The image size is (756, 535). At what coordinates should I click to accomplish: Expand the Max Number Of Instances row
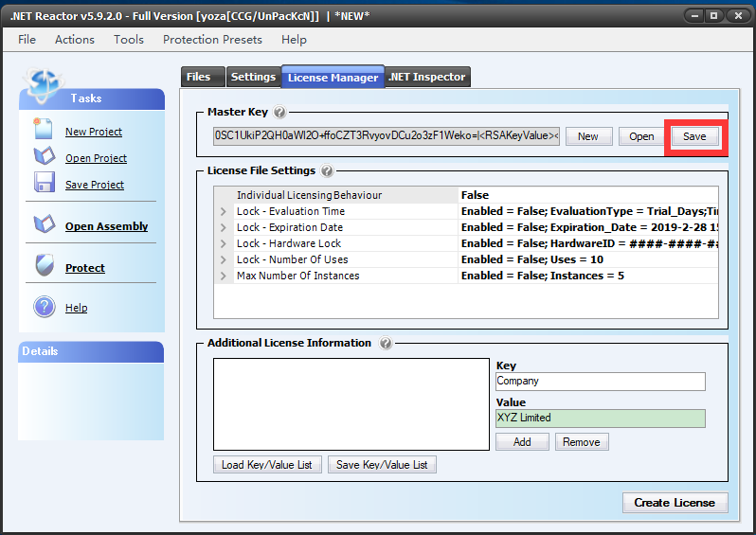point(223,276)
